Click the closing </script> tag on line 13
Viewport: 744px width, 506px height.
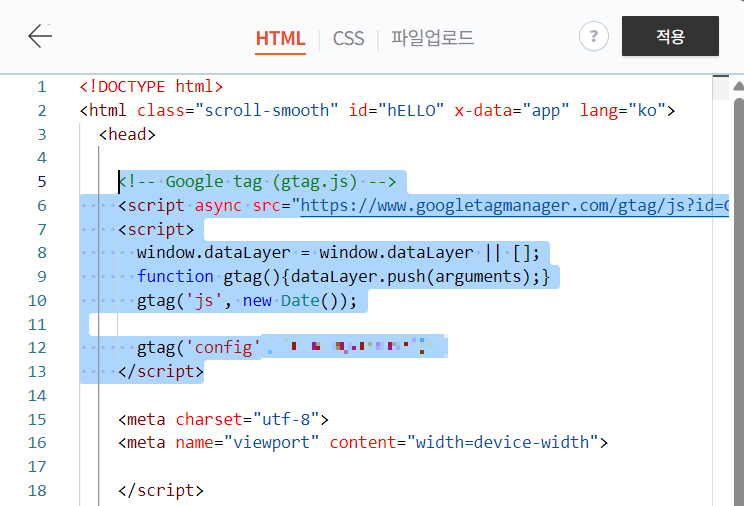(x=161, y=372)
